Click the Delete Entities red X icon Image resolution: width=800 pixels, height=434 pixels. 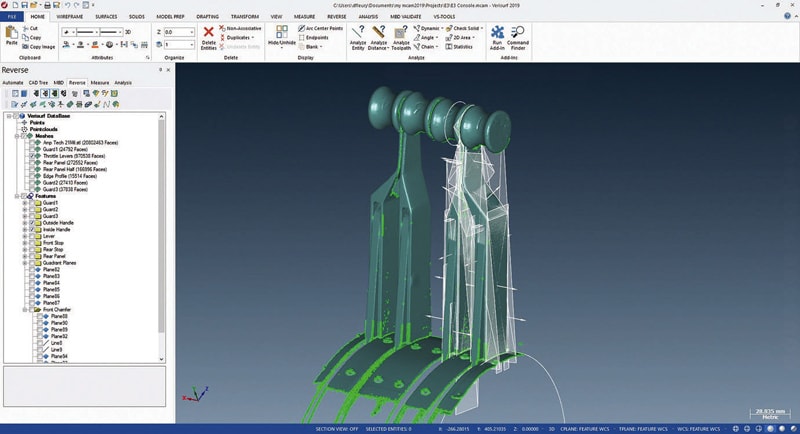pos(208,32)
